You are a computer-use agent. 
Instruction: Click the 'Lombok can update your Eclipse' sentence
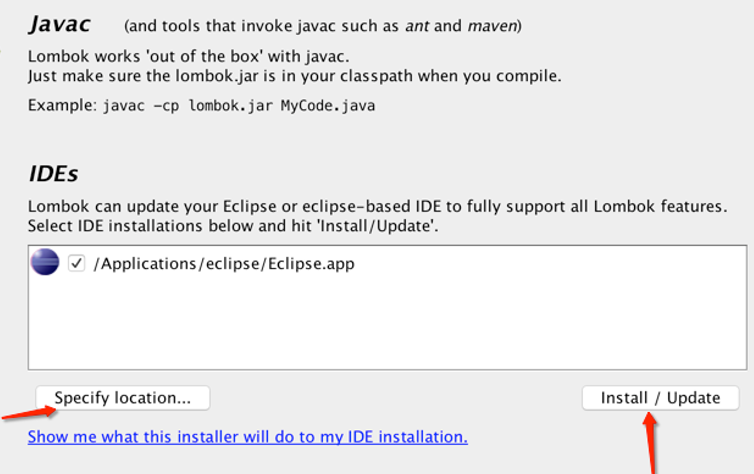377,207
